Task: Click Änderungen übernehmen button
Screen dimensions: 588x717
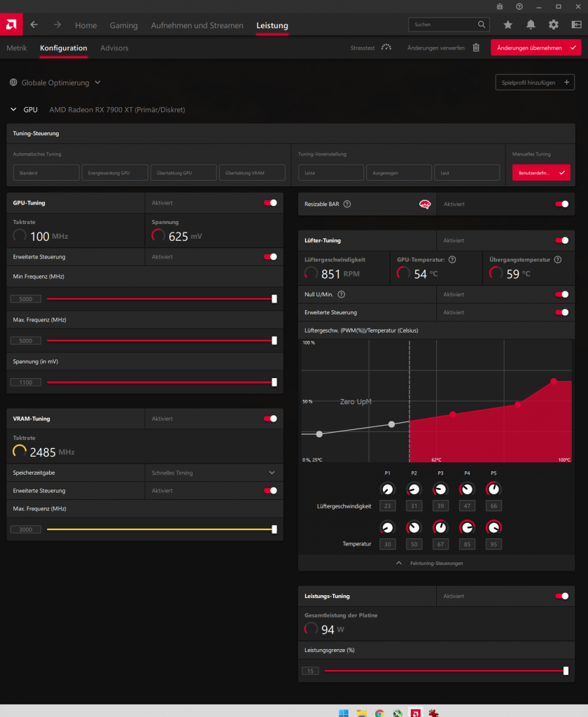Action: (x=536, y=48)
